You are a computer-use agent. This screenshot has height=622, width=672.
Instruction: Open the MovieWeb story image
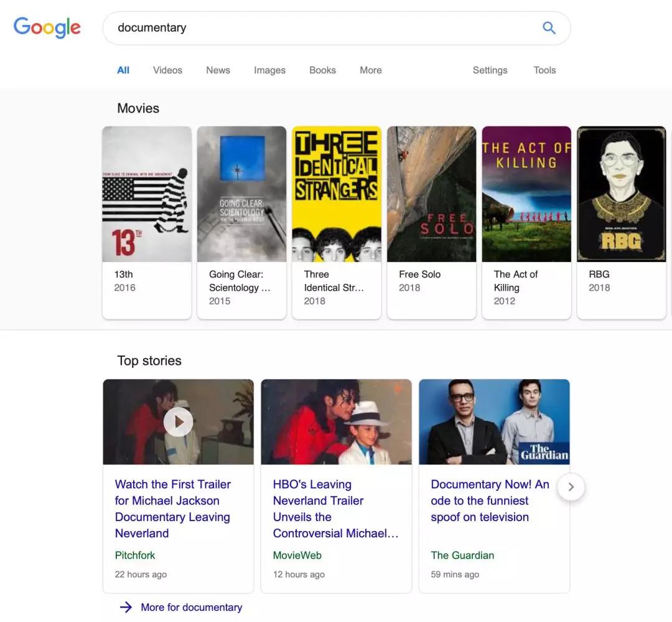pyautogui.click(x=337, y=422)
